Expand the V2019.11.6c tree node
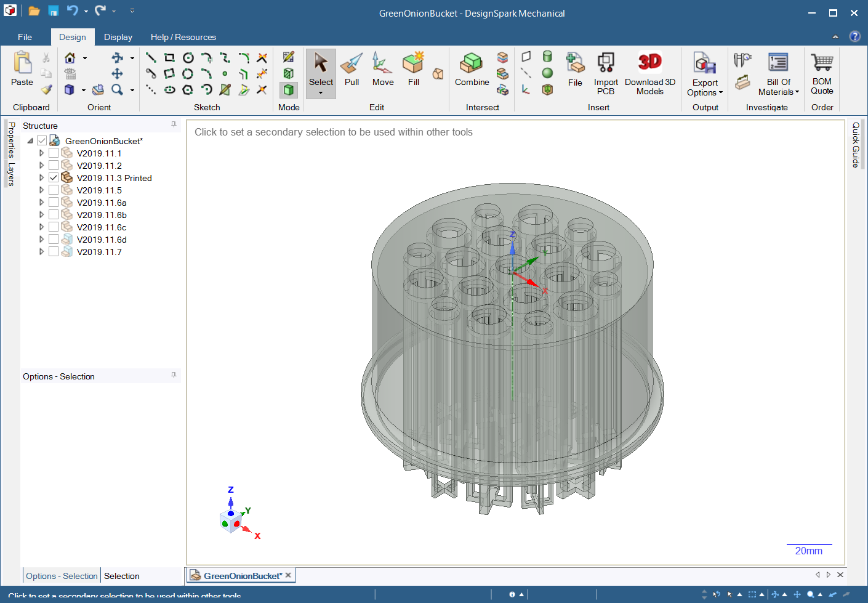The image size is (868, 603). click(41, 227)
